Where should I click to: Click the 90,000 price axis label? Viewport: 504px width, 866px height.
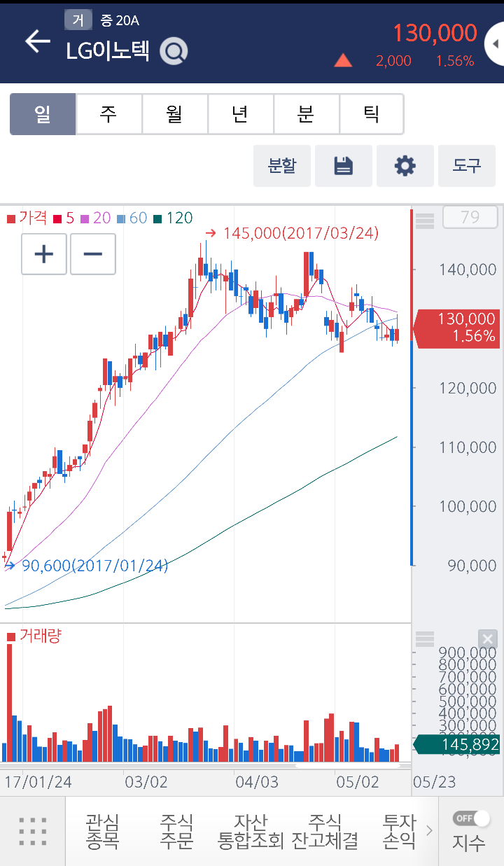coord(470,565)
